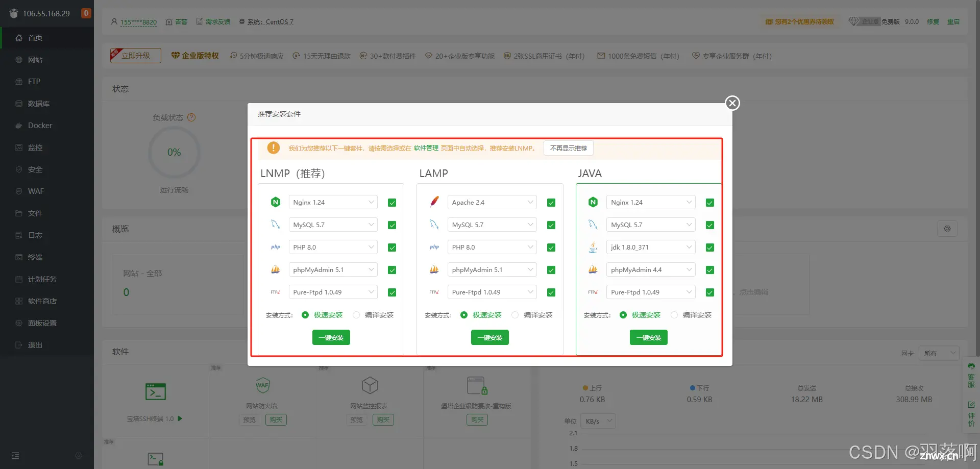Click the MySQL dolphin icon in LNMP column

[x=276, y=225]
